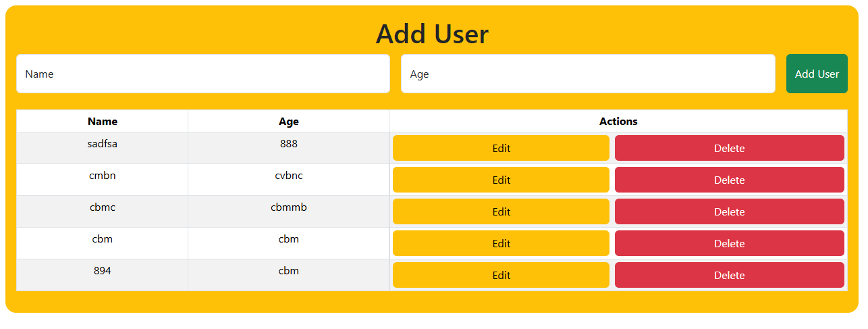Edit the user named 894
The height and width of the screenshot is (329, 868).
[501, 275]
